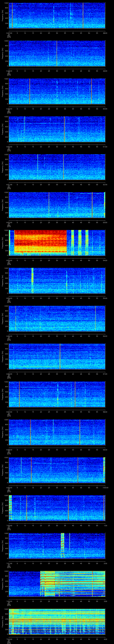Click the 4:00 end time label
The width and height of the screenshot is (114, 644).
[105, 639]
